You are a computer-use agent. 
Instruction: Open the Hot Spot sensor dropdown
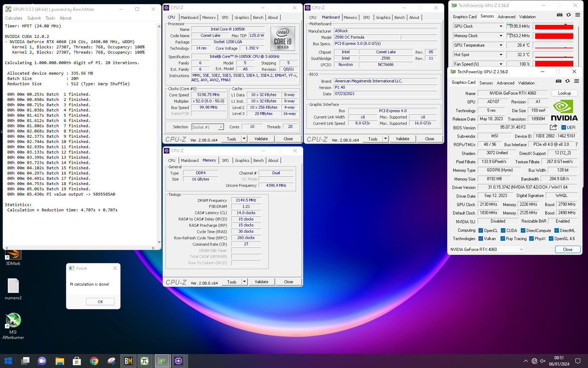point(501,55)
